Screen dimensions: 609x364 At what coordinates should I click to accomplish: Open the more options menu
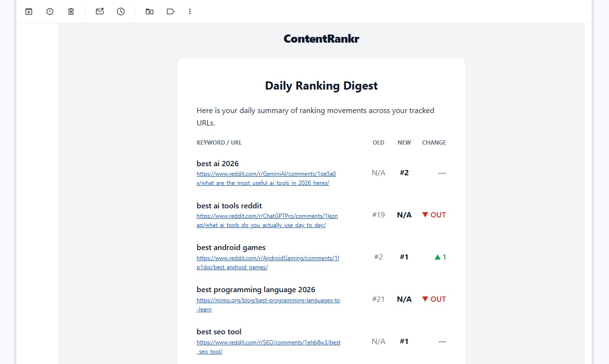point(190,11)
